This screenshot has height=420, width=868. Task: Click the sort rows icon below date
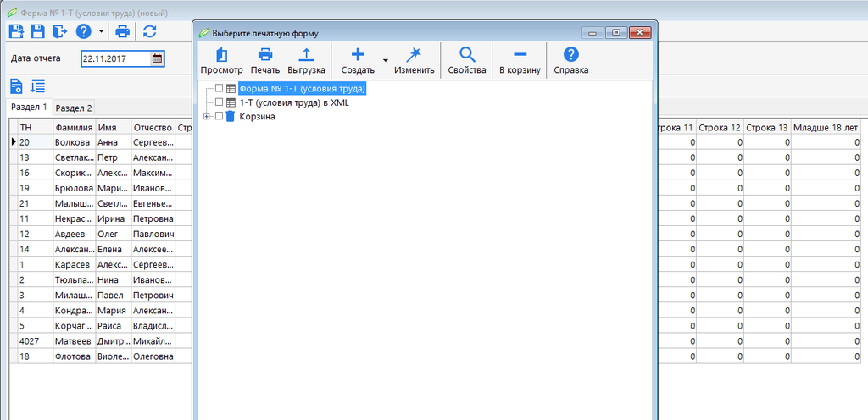tap(37, 86)
